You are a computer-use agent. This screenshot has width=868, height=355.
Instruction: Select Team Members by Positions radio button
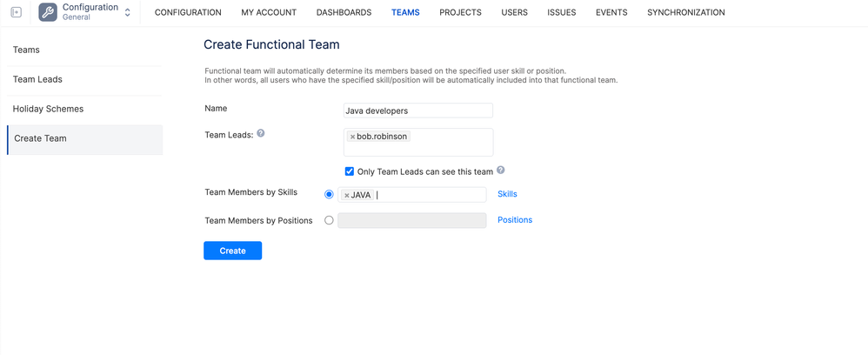[x=329, y=220]
